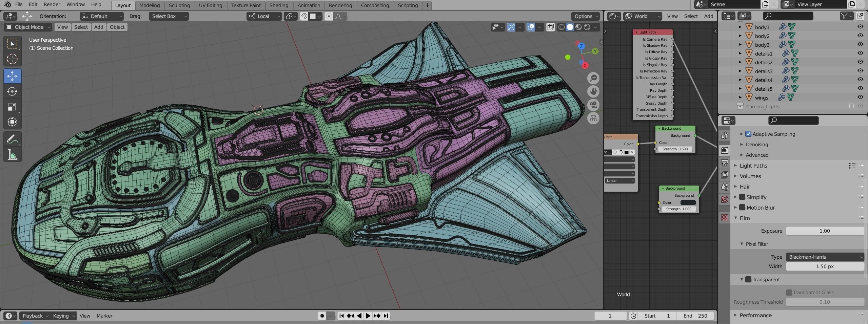Select the Select Box tool in toolbar
The image size is (868, 324).
point(12,44)
